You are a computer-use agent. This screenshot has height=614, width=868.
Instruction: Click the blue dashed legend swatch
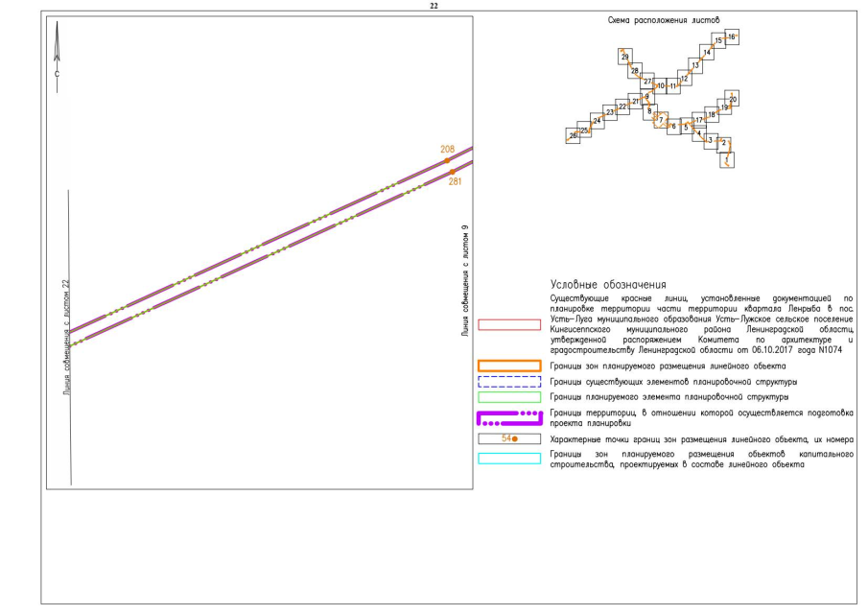[x=510, y=381]
